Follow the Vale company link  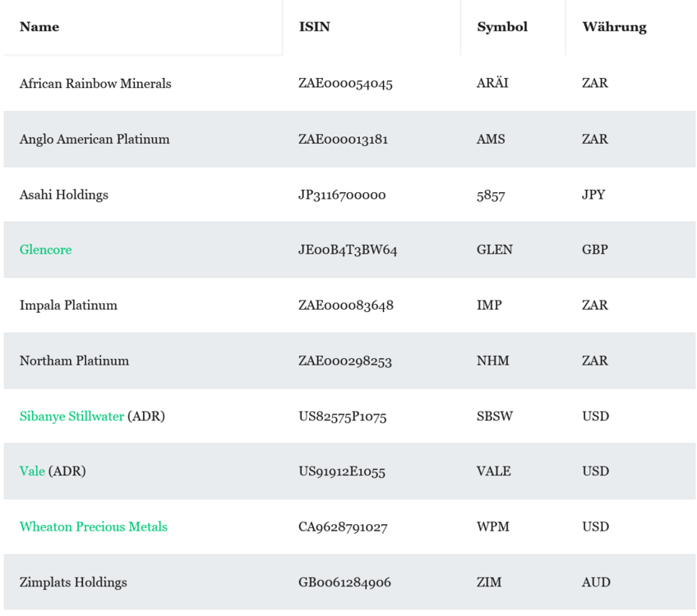pyautogui.click(x=32, y=471)
